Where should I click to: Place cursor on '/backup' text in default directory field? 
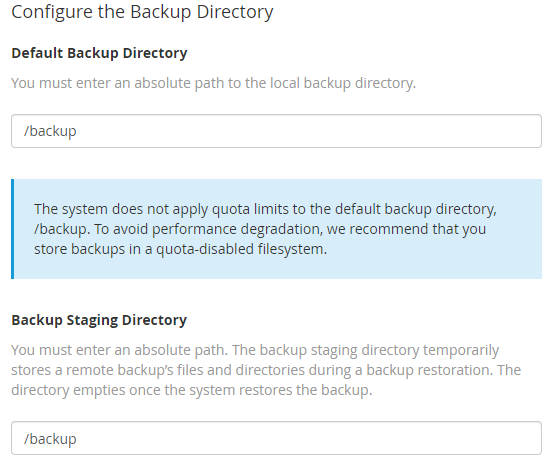[50, 131]
